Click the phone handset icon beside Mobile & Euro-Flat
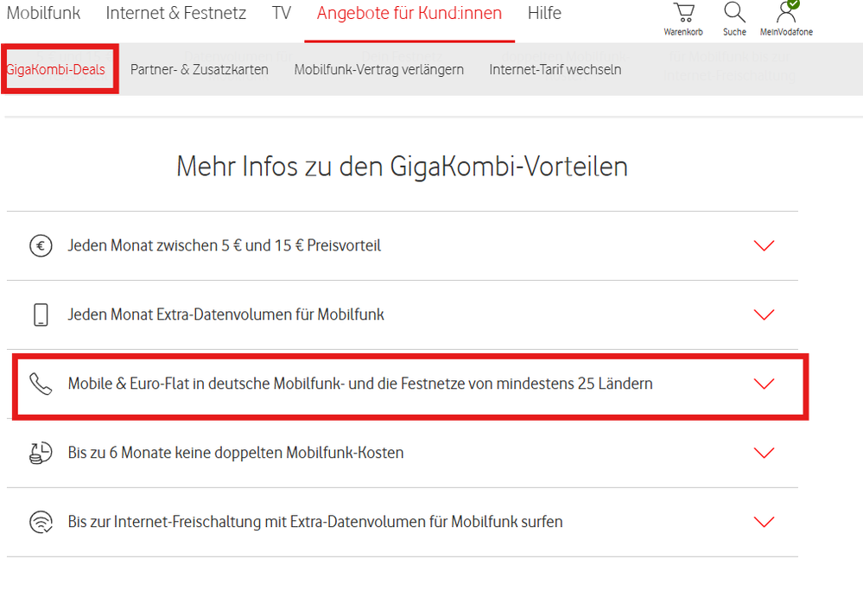 coord(41,384)
